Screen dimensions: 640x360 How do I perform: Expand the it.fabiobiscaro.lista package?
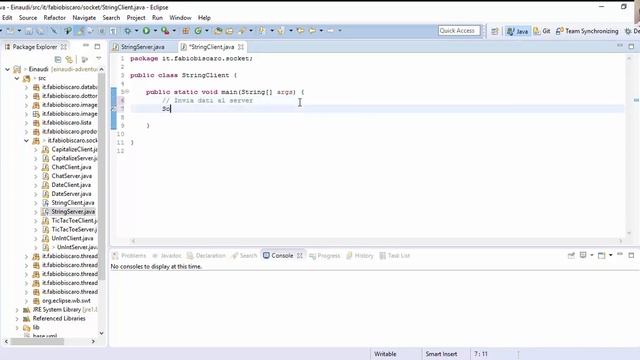(x=26, y=123)
